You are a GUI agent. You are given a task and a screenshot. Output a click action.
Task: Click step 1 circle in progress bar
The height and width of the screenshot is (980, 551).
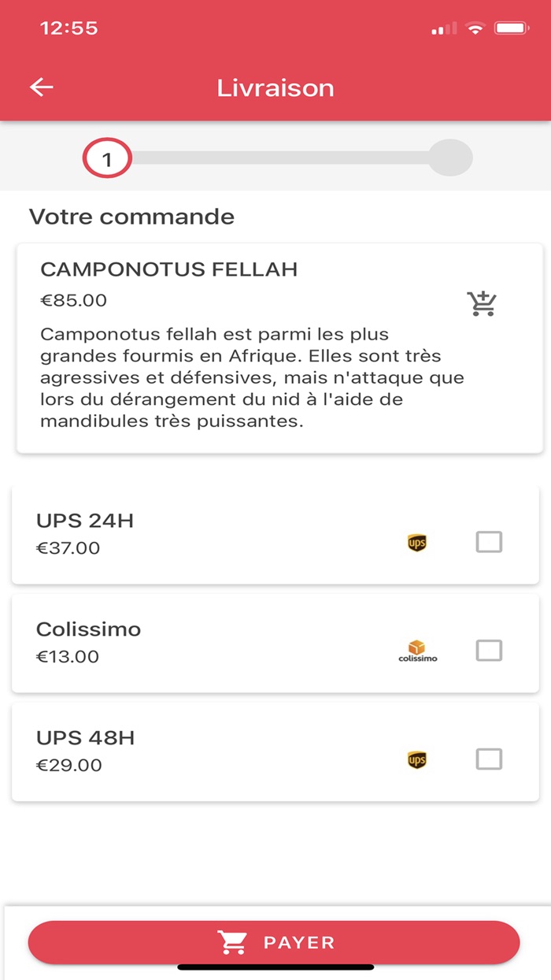(107, 160)
